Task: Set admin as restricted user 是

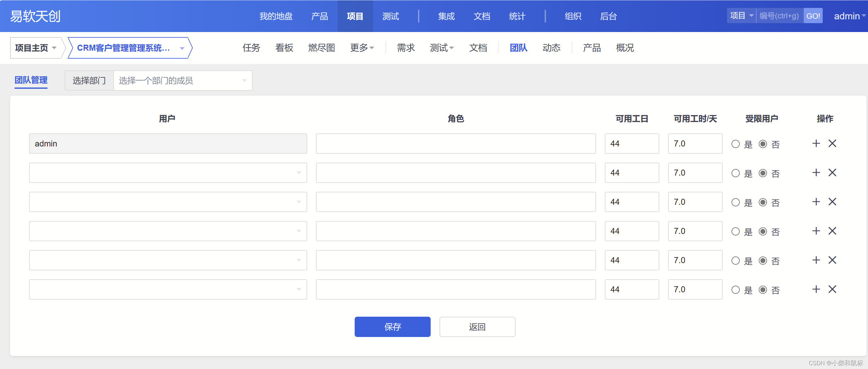Action: pyautogui.click(x=736, y=144)
